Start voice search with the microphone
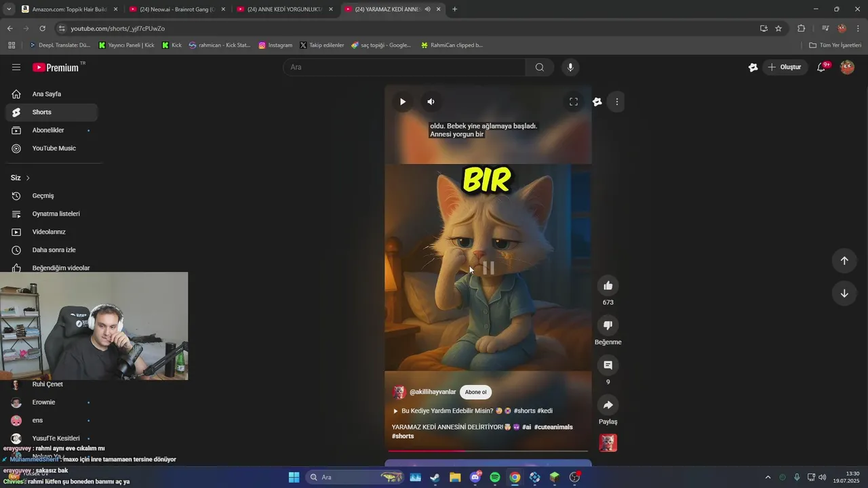The width and height of the screenshot is (868, 488). [x=570, y=67]
